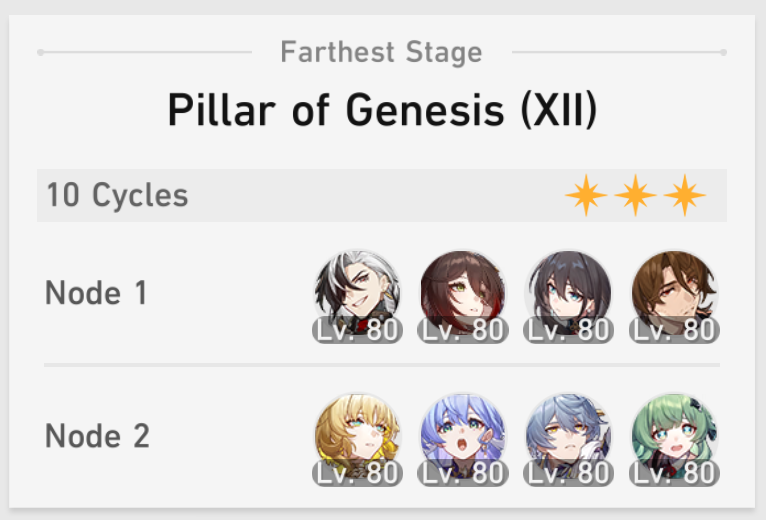Click the Lv. 80 badge under the green-haired girl

pos(674,473)
